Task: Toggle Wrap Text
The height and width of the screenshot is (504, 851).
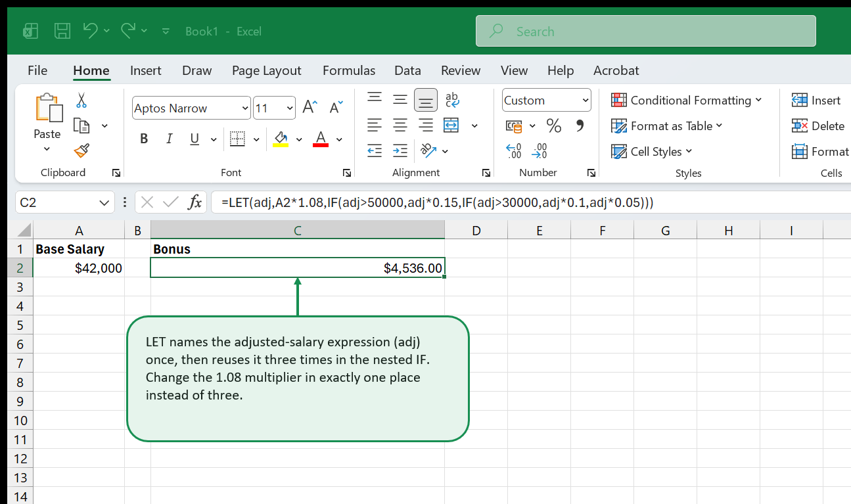Action: 452,100
